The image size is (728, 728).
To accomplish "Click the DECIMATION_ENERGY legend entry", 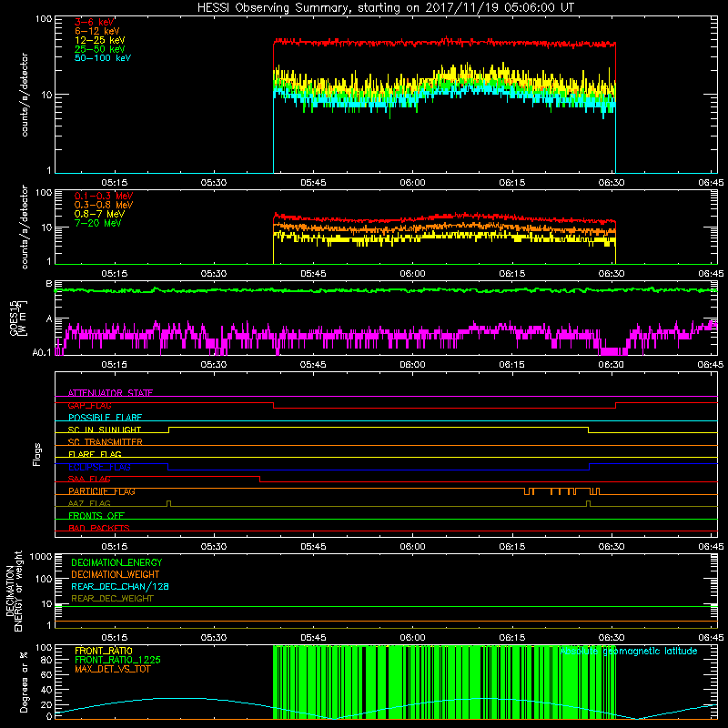I will pos(116,562).
